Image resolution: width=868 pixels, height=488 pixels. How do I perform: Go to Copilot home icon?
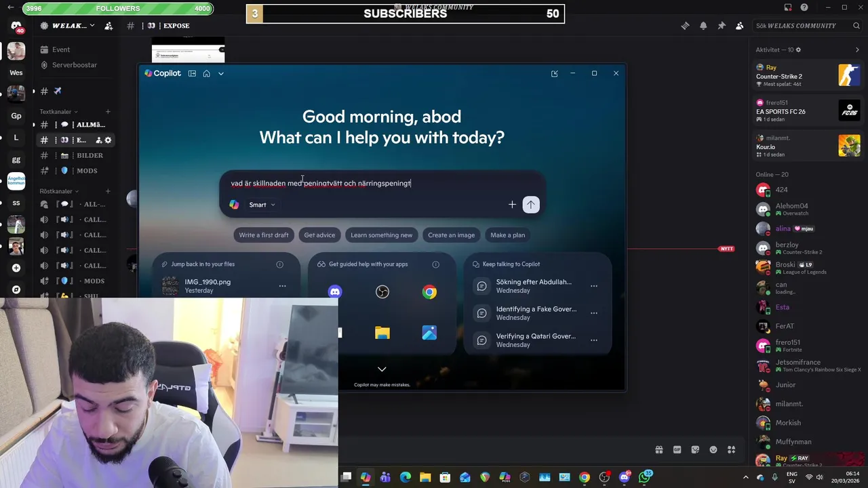tap(206, 73)
